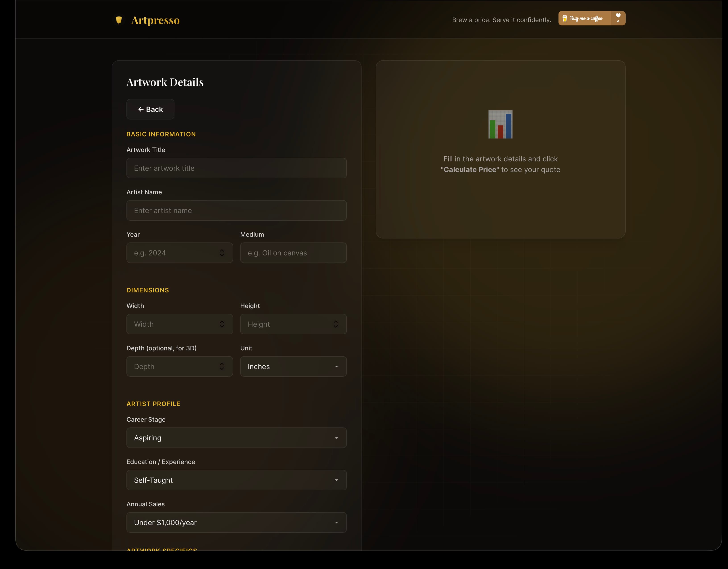Click the Artpresso coffee cup logo icon
The width and height of the screenshot is (728, 569).
coord(119,20)
